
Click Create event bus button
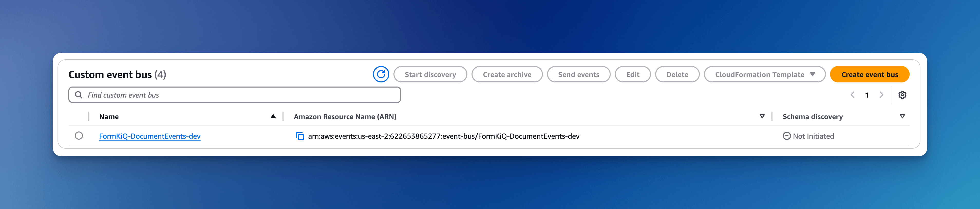click(869, 74)
